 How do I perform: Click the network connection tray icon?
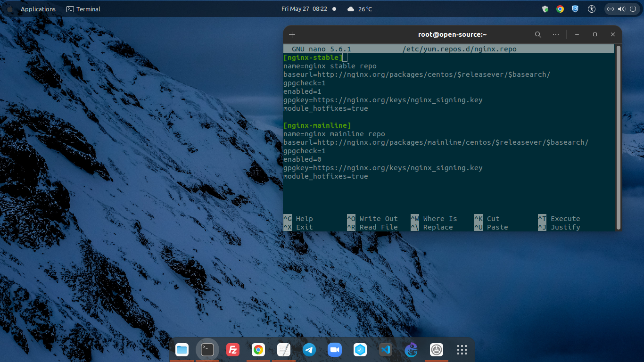(611, 9)
